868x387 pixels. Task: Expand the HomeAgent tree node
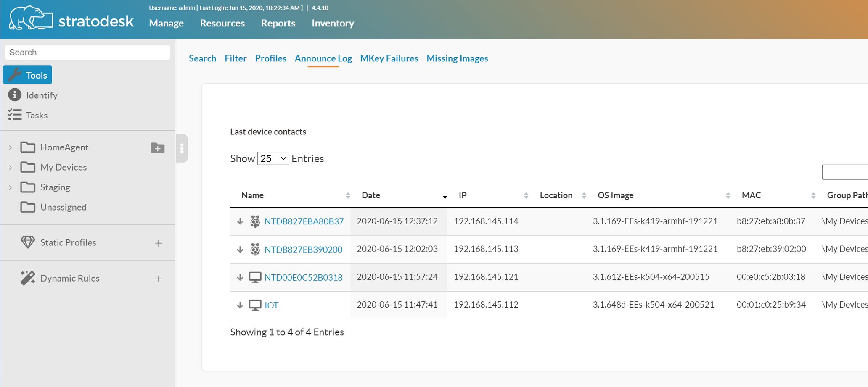tap(11, 147)
